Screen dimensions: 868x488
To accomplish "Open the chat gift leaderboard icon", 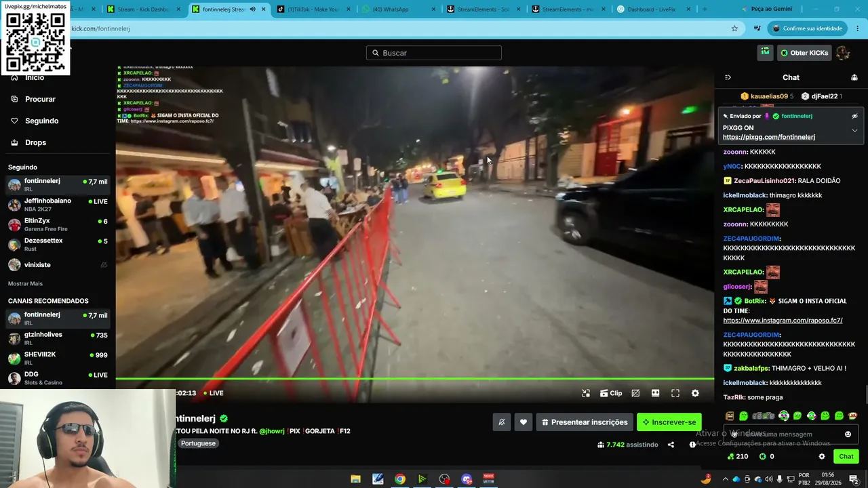I will (854, 77).
